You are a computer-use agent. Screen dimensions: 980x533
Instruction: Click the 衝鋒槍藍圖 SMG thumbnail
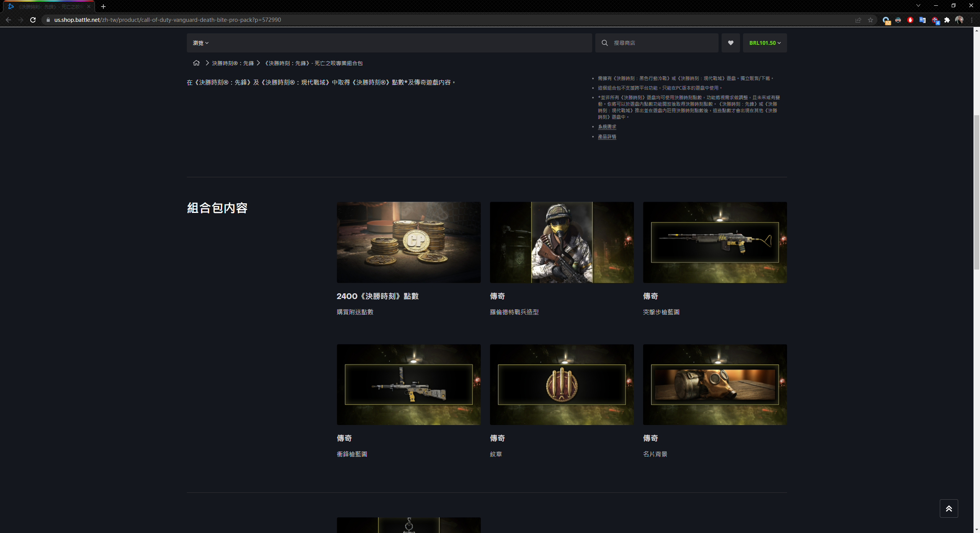click(409, 384)
